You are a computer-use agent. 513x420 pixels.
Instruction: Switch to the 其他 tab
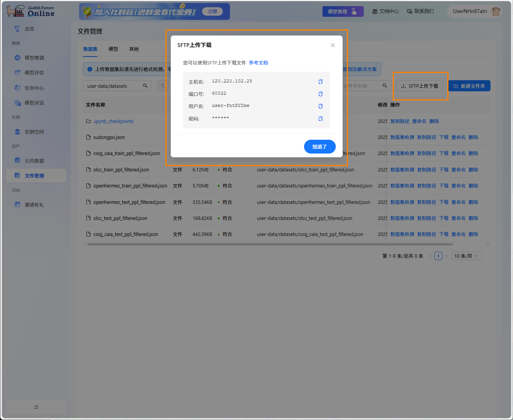click(x=134, y=49)
